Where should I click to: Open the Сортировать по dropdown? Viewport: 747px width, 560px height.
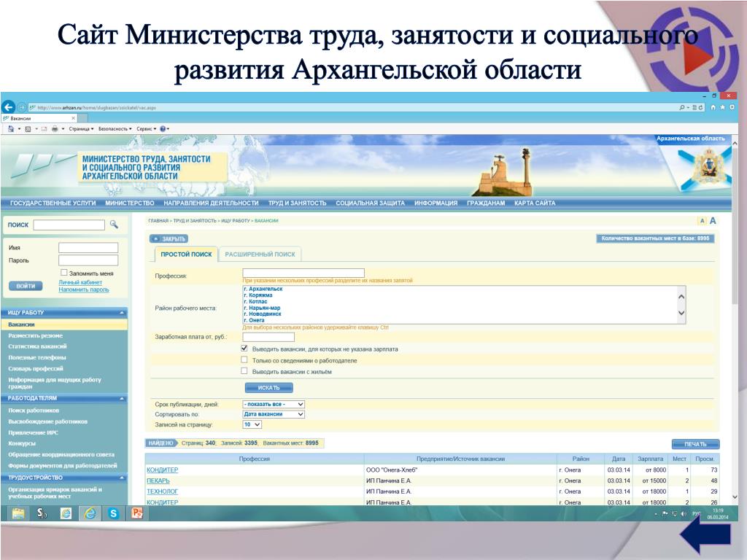[x=274, y=414]
